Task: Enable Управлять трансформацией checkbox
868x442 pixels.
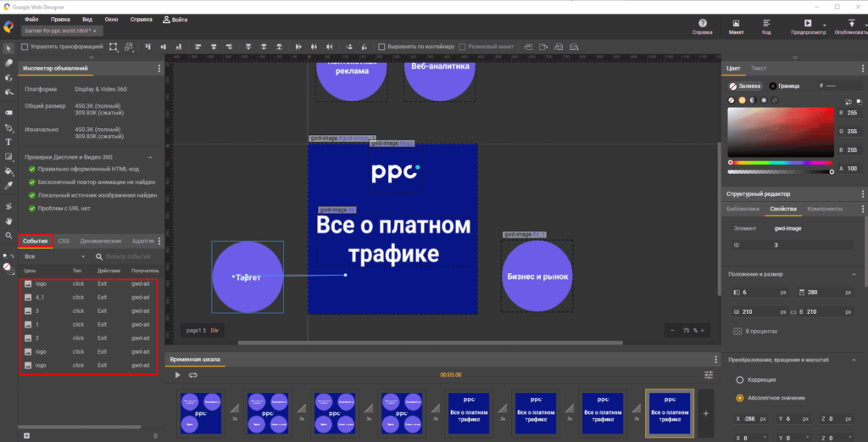Action: pos(25,47)
